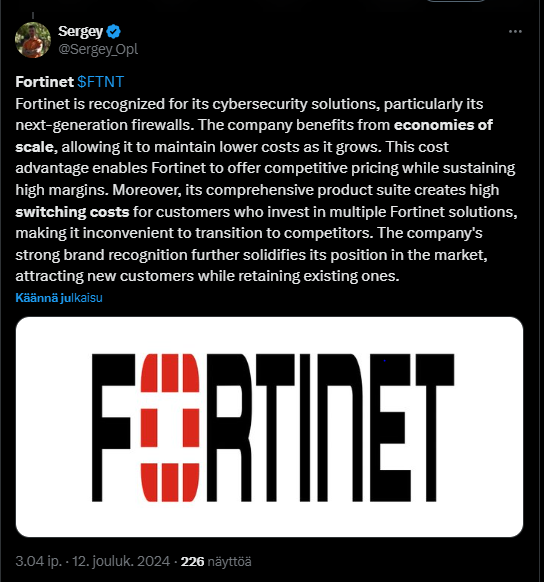Click the red O in Fortinet logo
The height and width of the screenshot is (582, 544).
170,428
